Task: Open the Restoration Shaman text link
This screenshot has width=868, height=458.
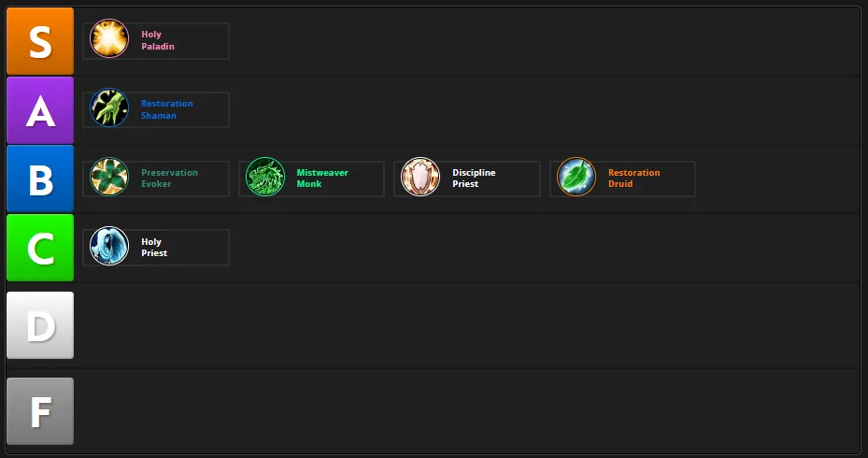Action: tap(166, 109)
